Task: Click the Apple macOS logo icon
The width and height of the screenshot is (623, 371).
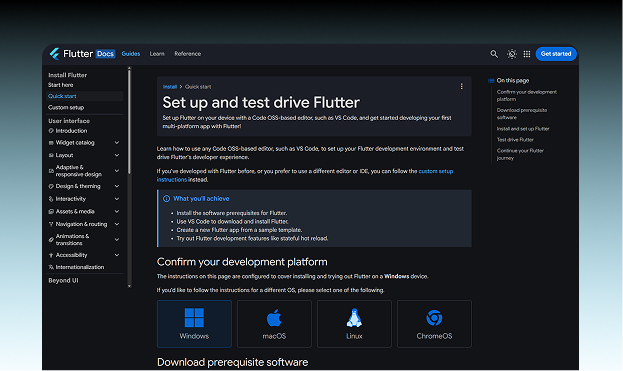Action: 274,318
